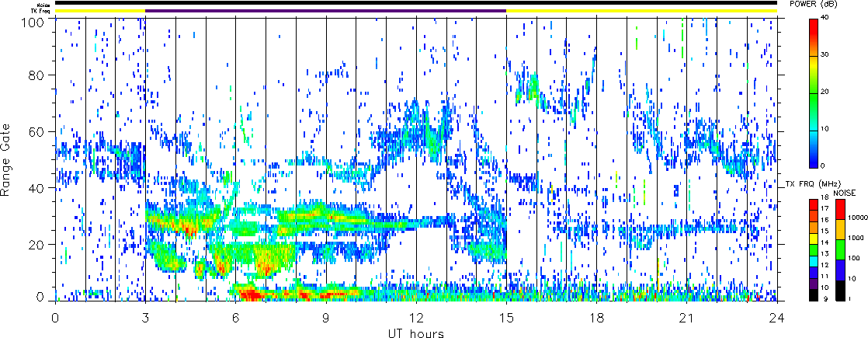Viewport: 868px width, 338px height.
Task: Click the purple segment of TX Freq bar
Action: click(326, 11)
